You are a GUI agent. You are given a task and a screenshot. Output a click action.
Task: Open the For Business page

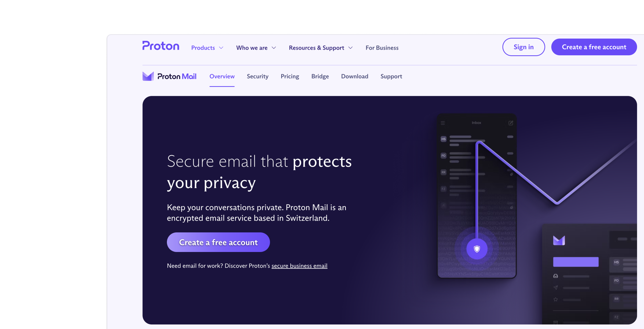(382, 48)
